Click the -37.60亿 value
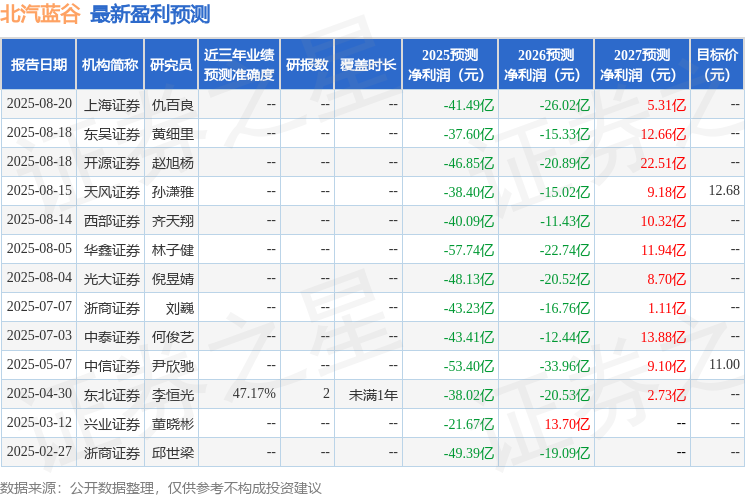745x497 pixels. (x=468, y=134)
